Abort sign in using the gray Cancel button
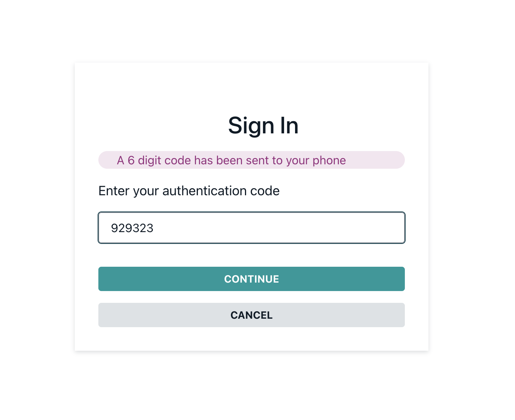 pyautogui.click(x=251, y=315)
